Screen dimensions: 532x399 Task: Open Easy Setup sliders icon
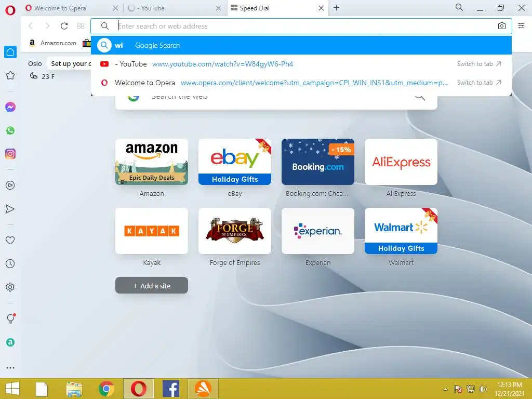521,26
